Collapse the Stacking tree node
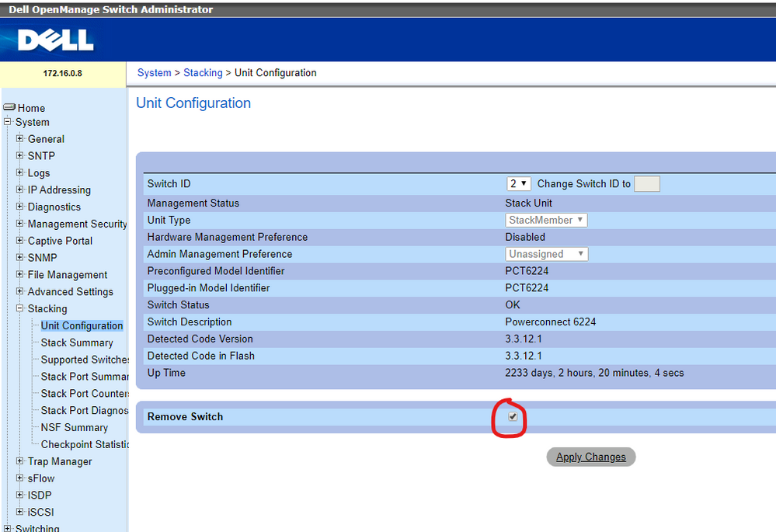This screenshot has height=532, width=776. tap(19, 308)
